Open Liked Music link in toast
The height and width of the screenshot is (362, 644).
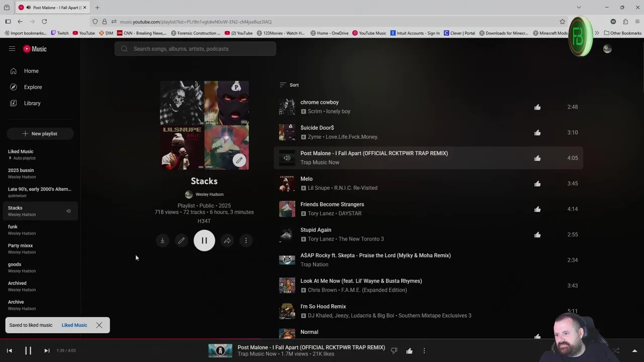pyautogui.click(x=74, y=325)
